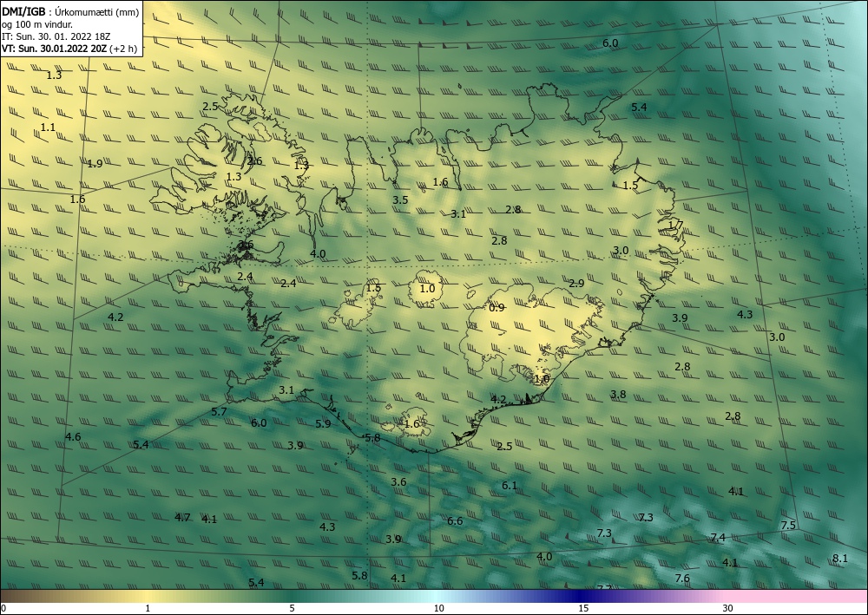Click the map value 7.4

[718, 538]
